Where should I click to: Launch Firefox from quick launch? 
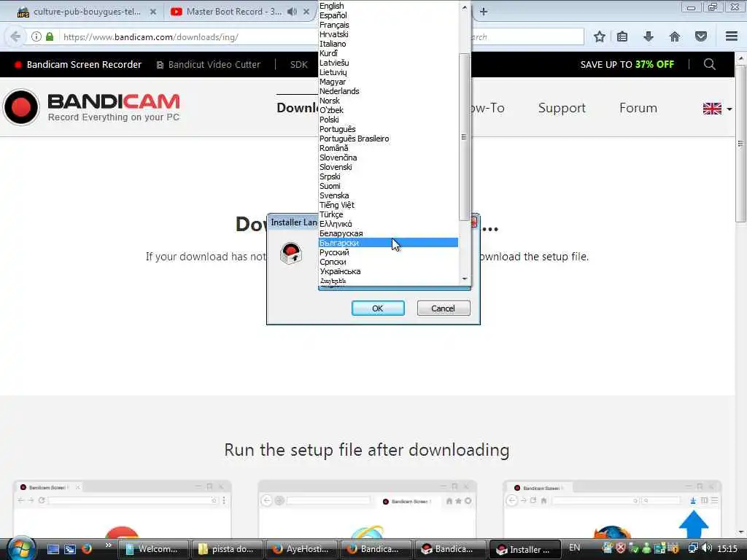tap(87, 549)
